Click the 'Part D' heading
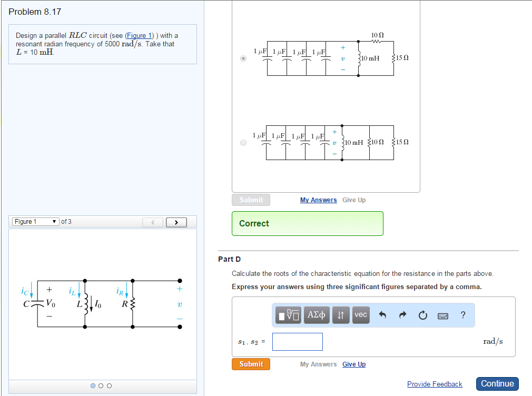 [229, 259]
